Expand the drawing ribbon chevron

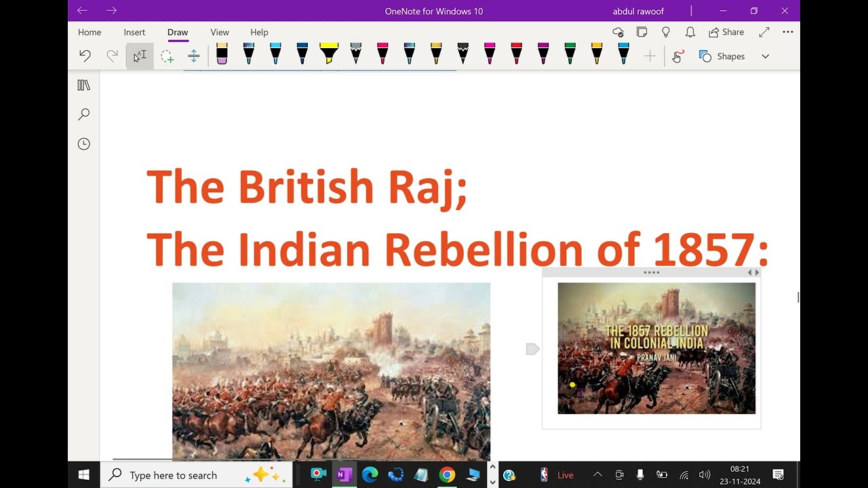pyautogui.click(x=766, y=56)
